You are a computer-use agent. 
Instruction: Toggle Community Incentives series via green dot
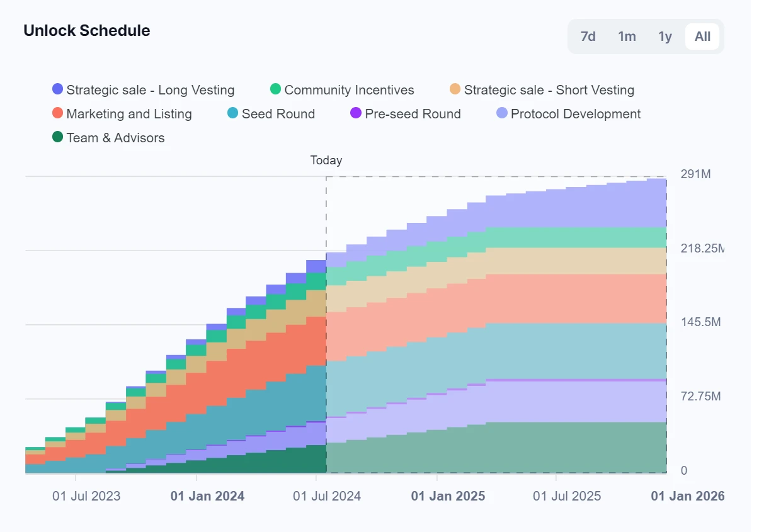click(275, 90)
